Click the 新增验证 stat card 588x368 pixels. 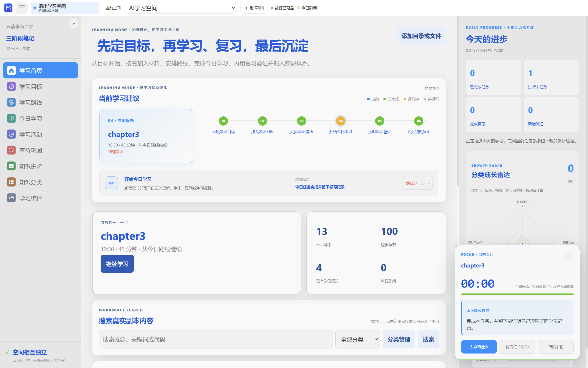coord(551,114)
